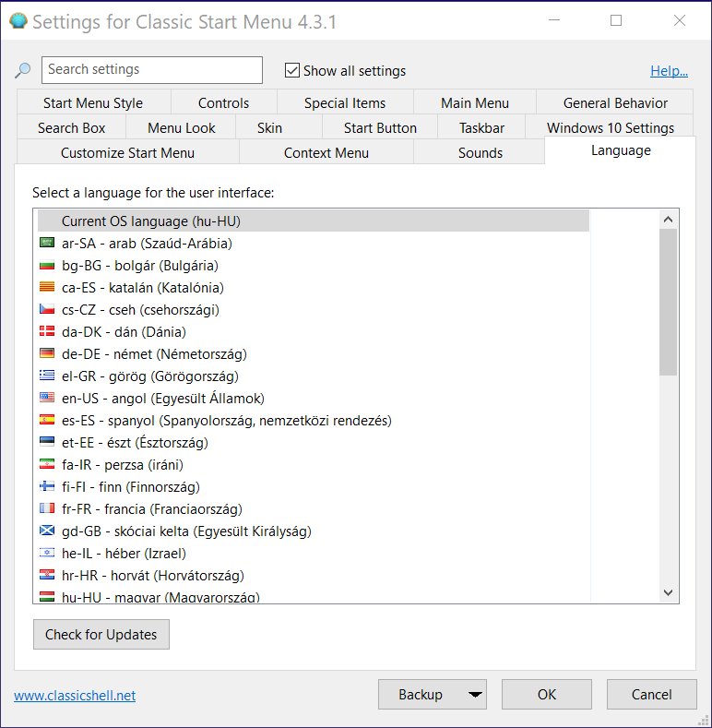This screenshot has height=728, width=712.
Task: Click the language list scrollbar thumb
Action: tap(669, 302)
